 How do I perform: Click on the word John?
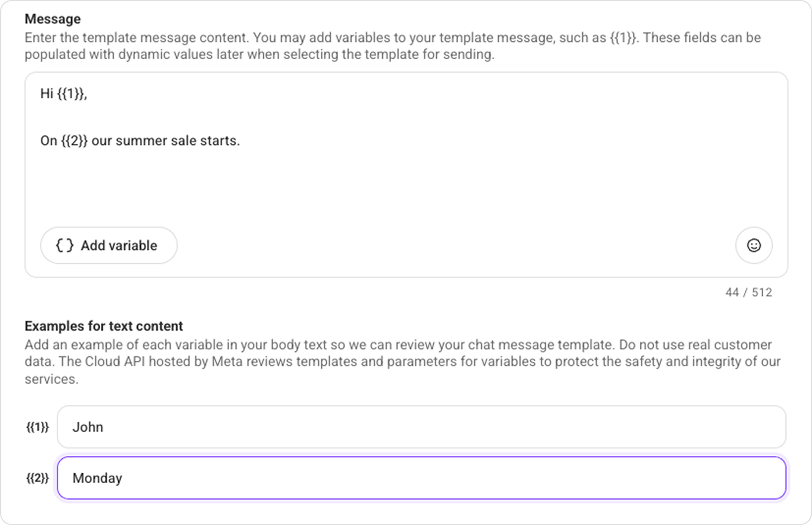point(88,428)
